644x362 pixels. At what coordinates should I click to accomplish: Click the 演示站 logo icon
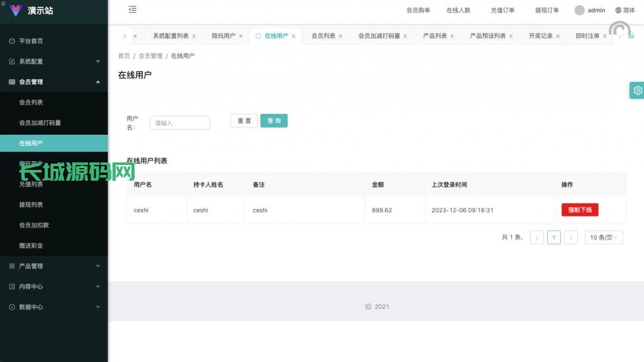click(16, 10)
